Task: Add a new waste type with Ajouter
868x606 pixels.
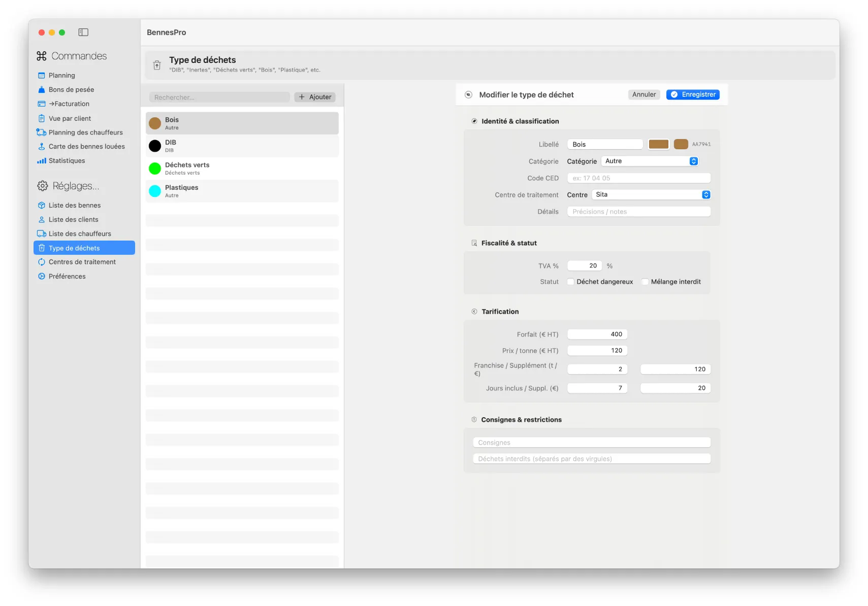Action: (x=315, y=97)
